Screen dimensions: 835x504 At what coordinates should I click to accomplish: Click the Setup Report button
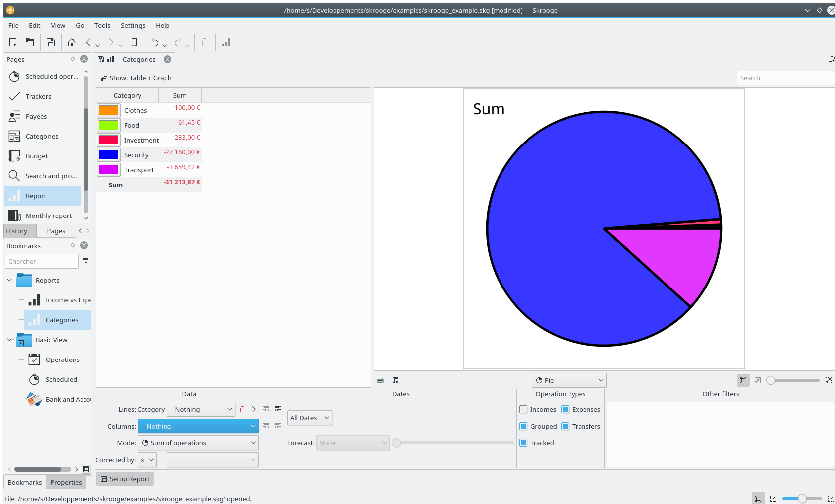click(x=125, y=479)
